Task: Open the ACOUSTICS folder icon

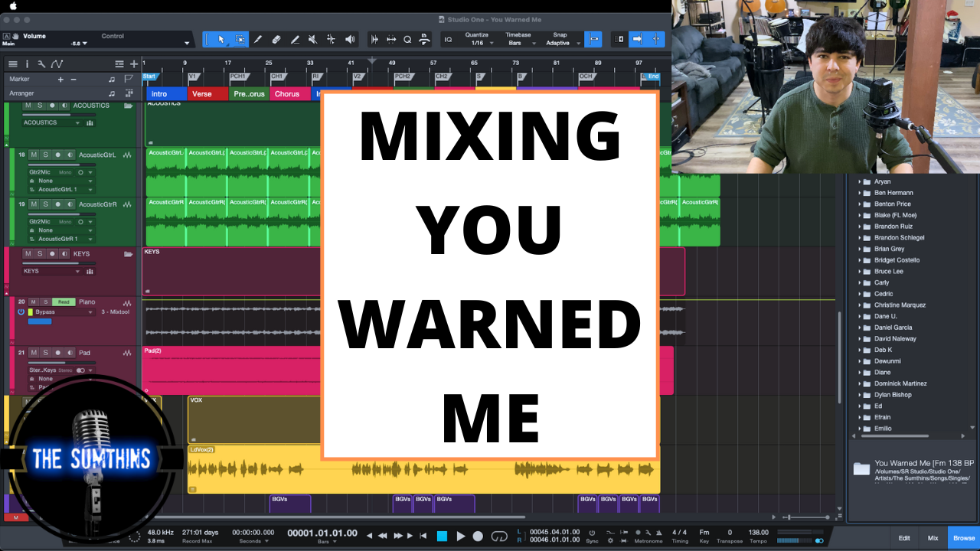Action: click(128, 106)
